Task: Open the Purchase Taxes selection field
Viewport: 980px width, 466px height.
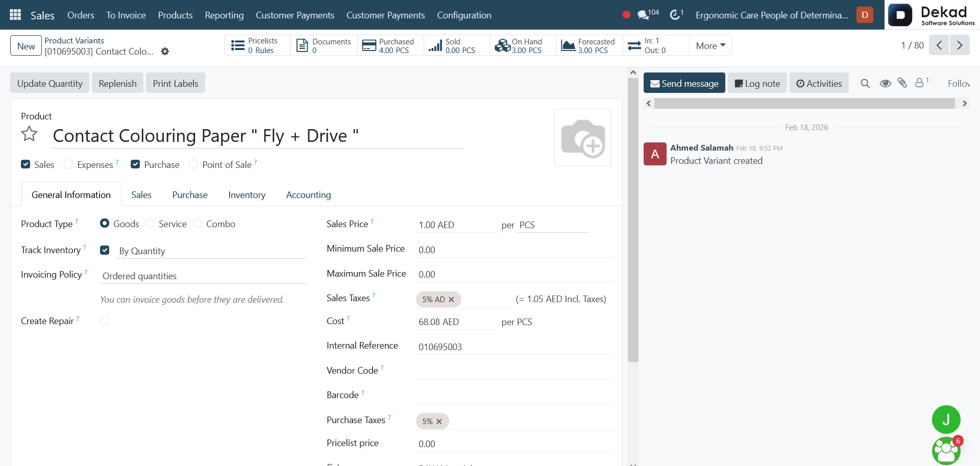Action: (514, 422)
